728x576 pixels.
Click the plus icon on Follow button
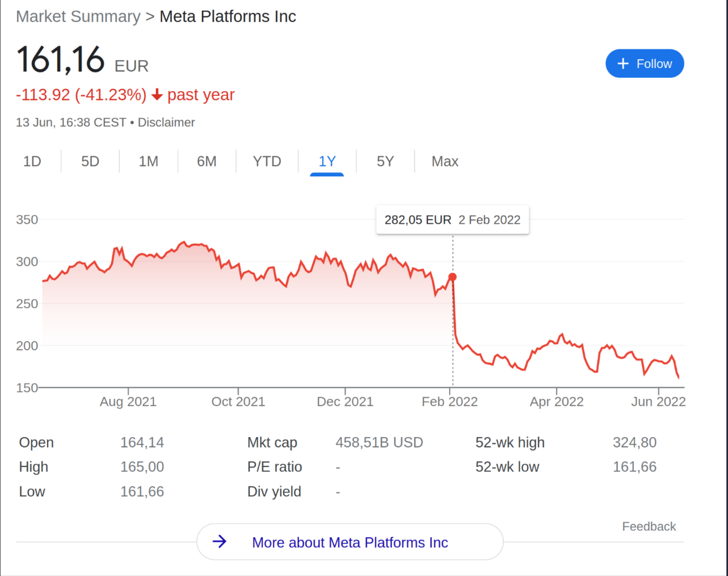pyautogui.click(x=623, y=63)
